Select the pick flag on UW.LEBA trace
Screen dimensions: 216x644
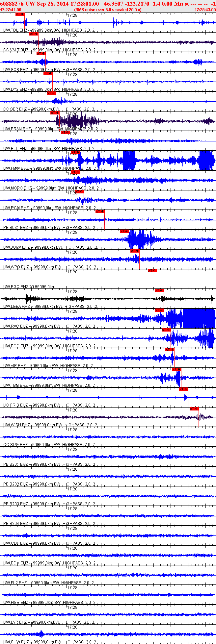(x=159, y=290)
